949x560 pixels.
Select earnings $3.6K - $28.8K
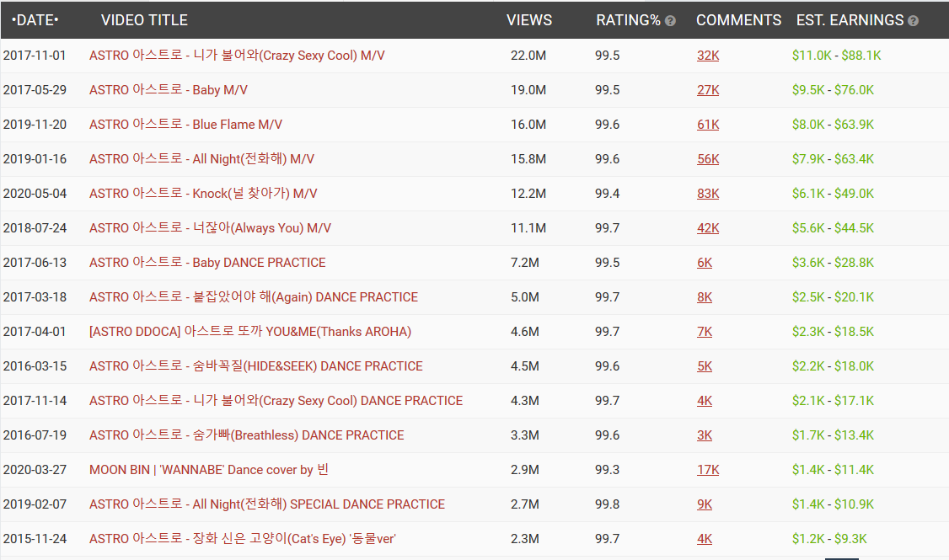833,262
